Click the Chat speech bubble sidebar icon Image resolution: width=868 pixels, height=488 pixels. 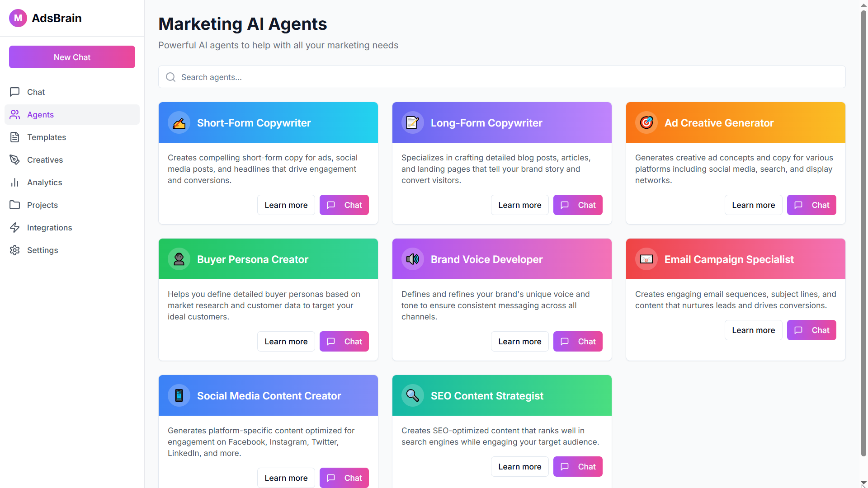[15, 92]
